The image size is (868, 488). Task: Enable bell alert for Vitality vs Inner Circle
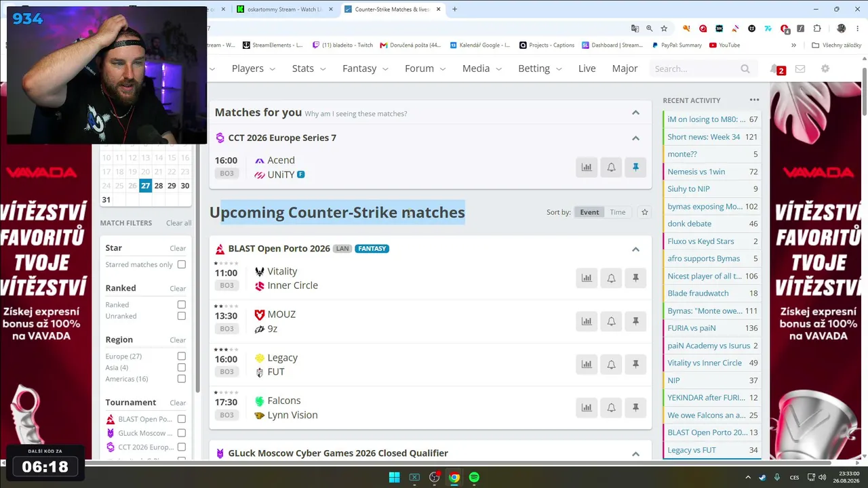[x=611, y=278]
